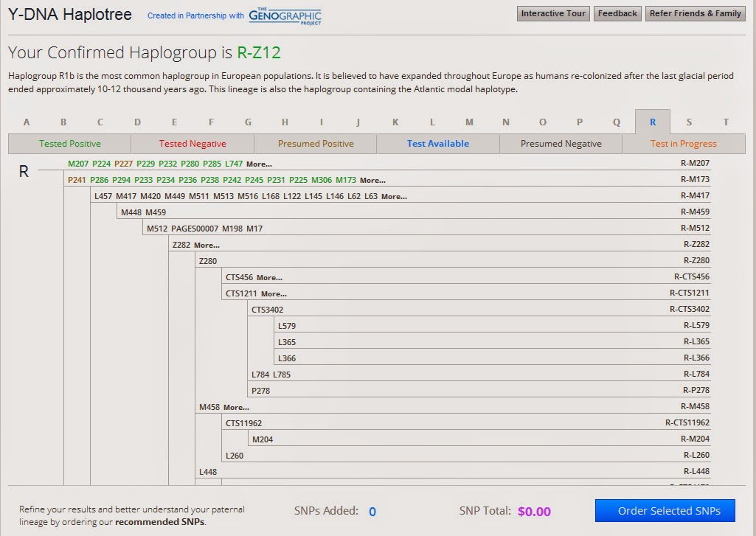Switch to haplogroup tab B
756x536 pixels.
[63, 122]
